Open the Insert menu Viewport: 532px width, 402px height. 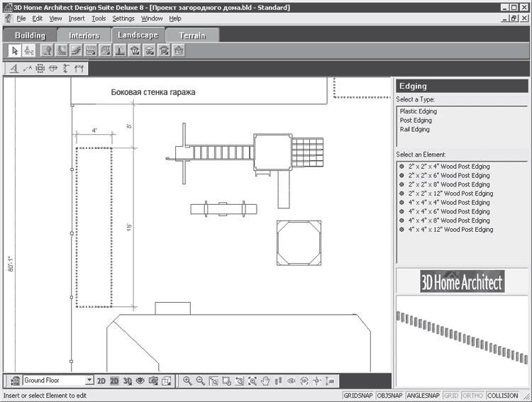77,18
